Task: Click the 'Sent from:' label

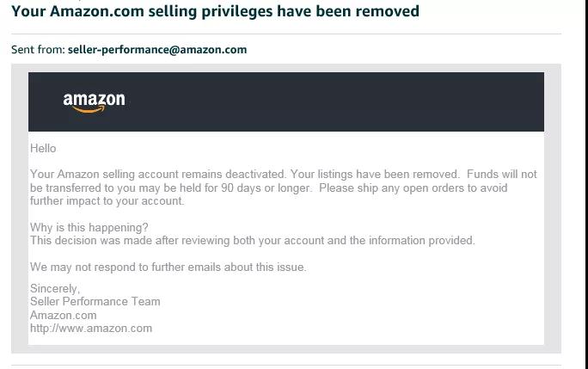Action: click(x=38, y=50)
